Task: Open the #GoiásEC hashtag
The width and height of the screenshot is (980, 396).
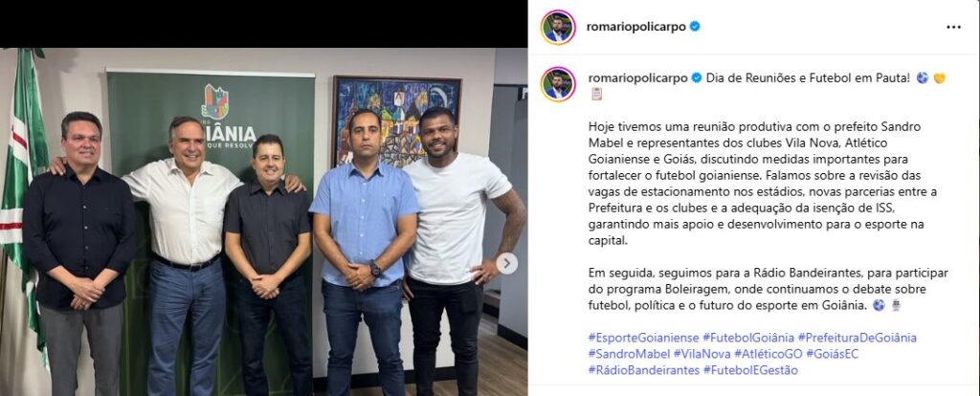Action: [832, 354]
